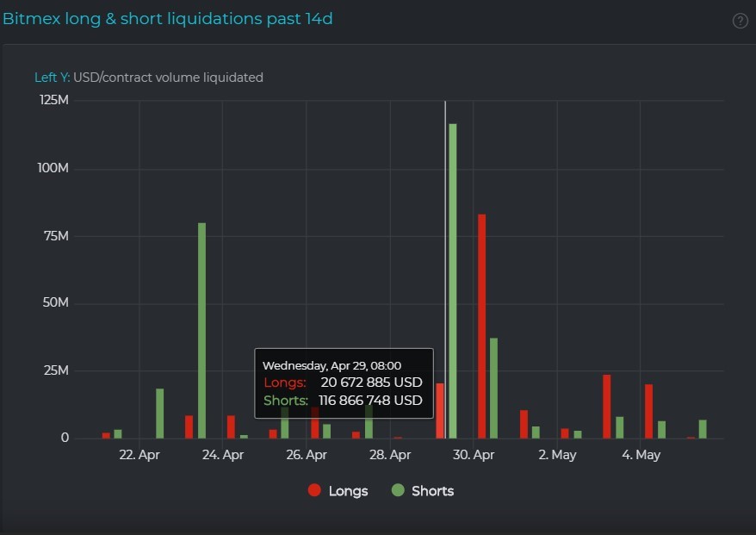
Task: Click the 2. May x-axis label
Action: [557, 455]
